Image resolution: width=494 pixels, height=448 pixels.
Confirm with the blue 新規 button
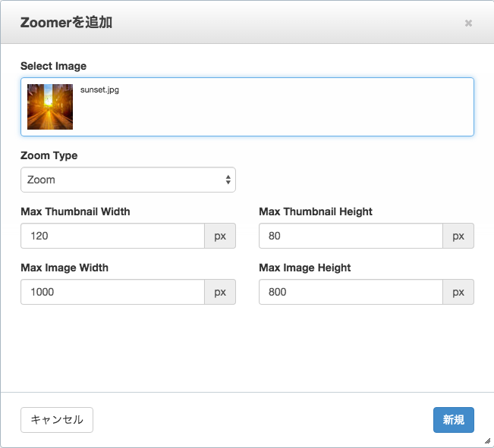point(453,420)
